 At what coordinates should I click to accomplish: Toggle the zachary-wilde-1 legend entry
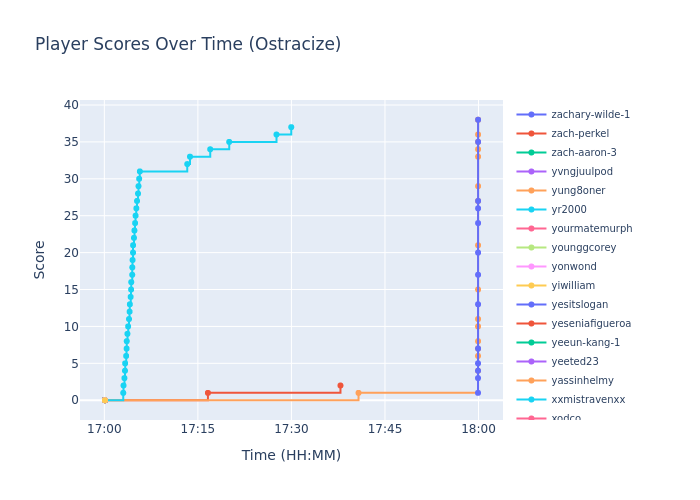click(590, 115)
